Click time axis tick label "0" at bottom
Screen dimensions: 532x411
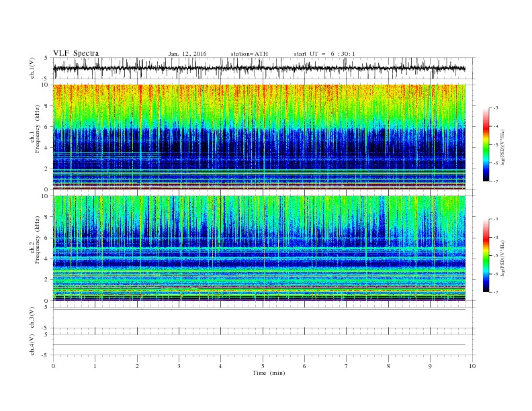[x=53, y=366]
